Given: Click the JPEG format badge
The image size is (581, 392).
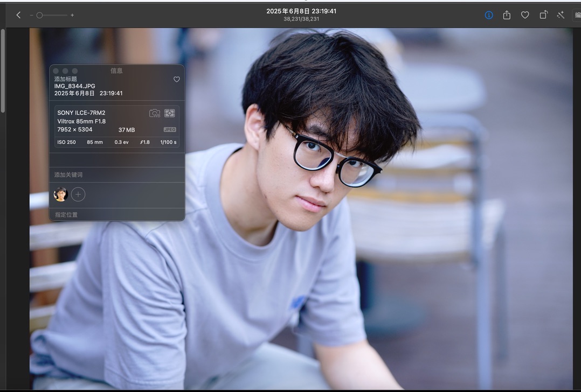Looking at the screenshot, I should pyautogui.click(x=170, y=130).
